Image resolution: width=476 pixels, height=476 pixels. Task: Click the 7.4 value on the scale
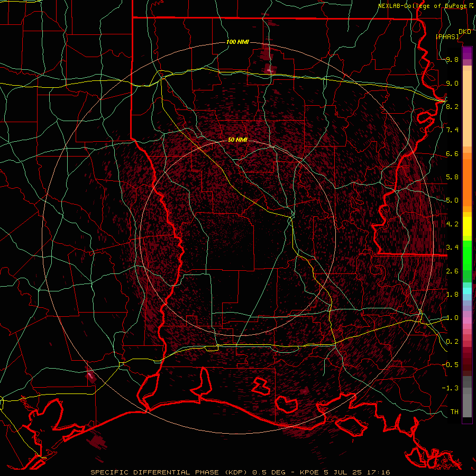452,130
